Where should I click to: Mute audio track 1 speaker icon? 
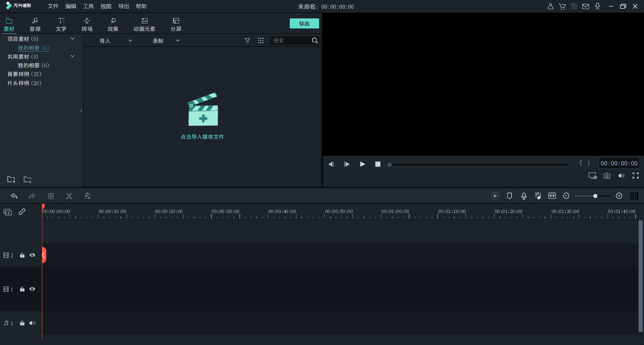pos(32,323)
